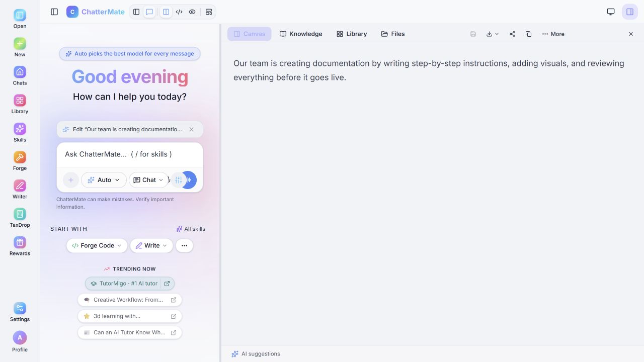644x362 pixels.
Task: Click the Good evening greeting text
Action: [x=130, y=76]
